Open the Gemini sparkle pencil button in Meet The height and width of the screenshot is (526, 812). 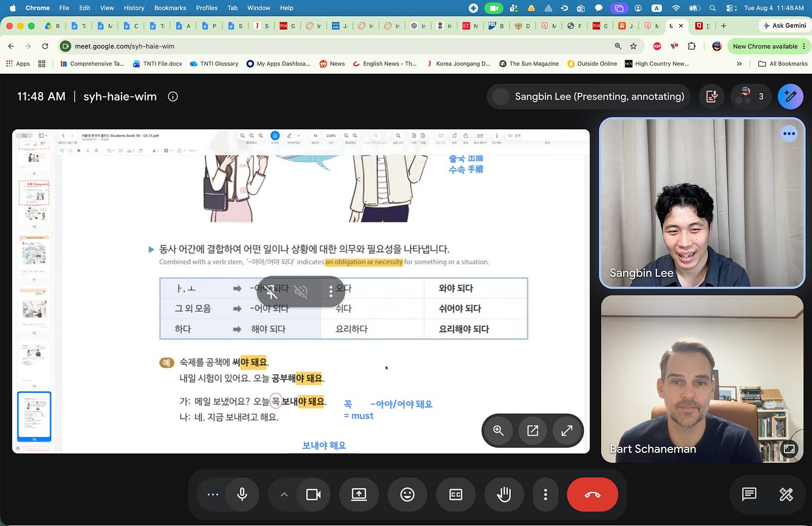[790, 96]
